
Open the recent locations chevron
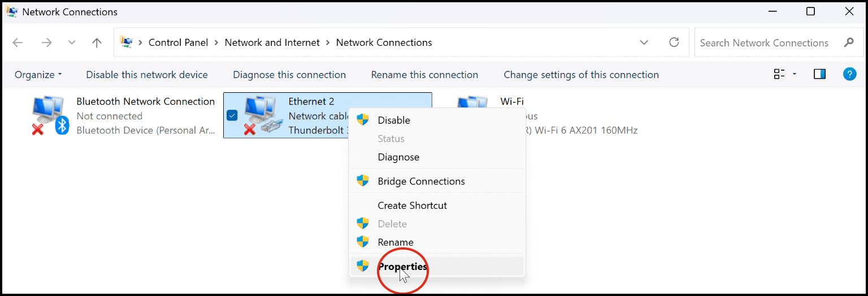pyautogui.click(x=72, y=42)
